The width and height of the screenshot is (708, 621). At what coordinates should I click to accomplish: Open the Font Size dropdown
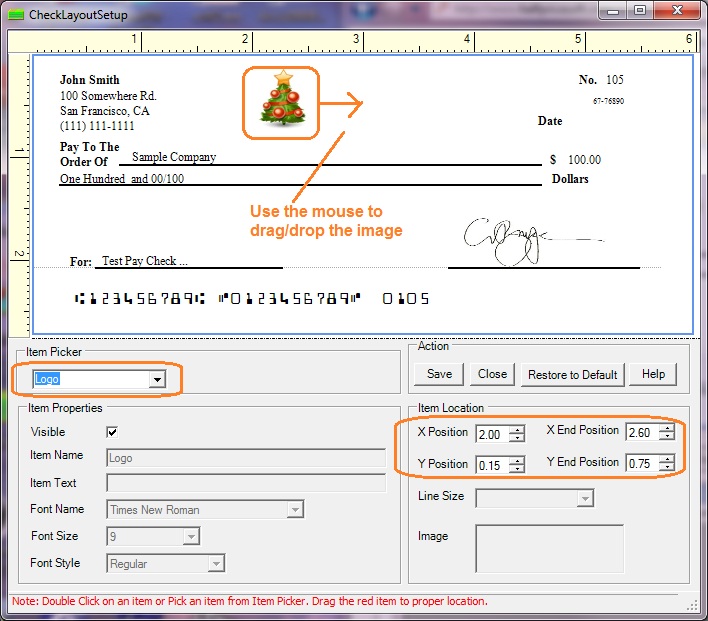(x=191, y=537)
